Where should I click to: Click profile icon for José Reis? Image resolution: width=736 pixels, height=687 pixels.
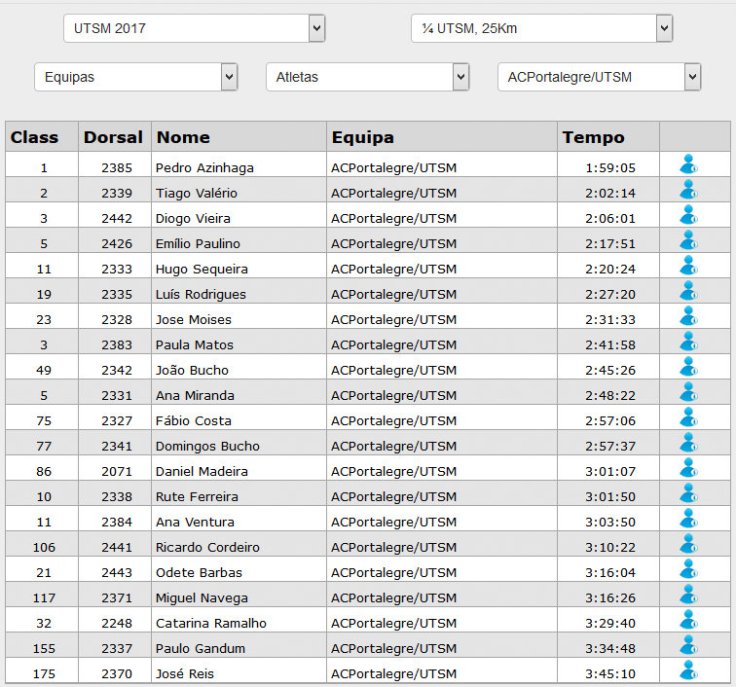[x=688, y=672]
